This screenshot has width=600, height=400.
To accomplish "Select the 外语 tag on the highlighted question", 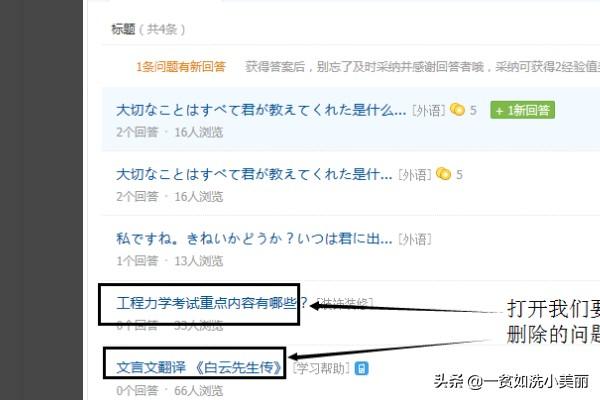I will pos(429,111).
